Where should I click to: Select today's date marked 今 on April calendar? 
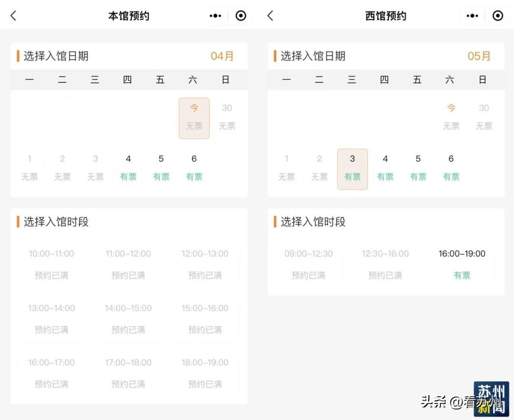pyautogui.click(x=194, y=117)
